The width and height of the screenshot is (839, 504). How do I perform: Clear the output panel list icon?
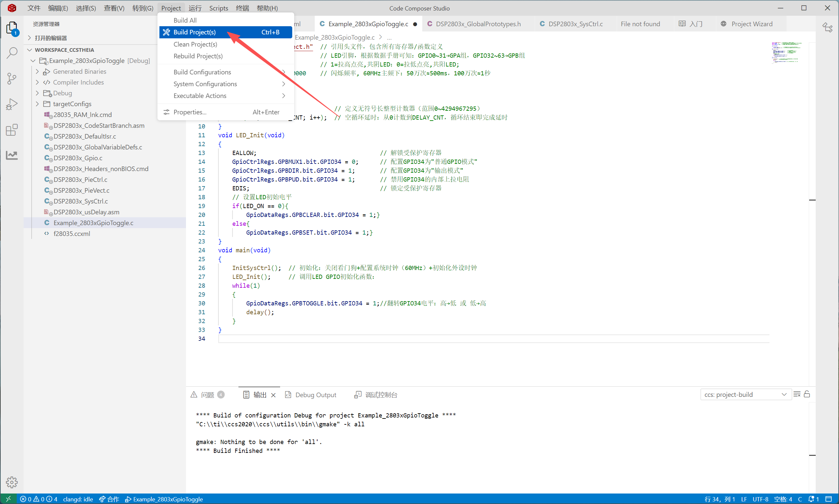pos(797,394)
